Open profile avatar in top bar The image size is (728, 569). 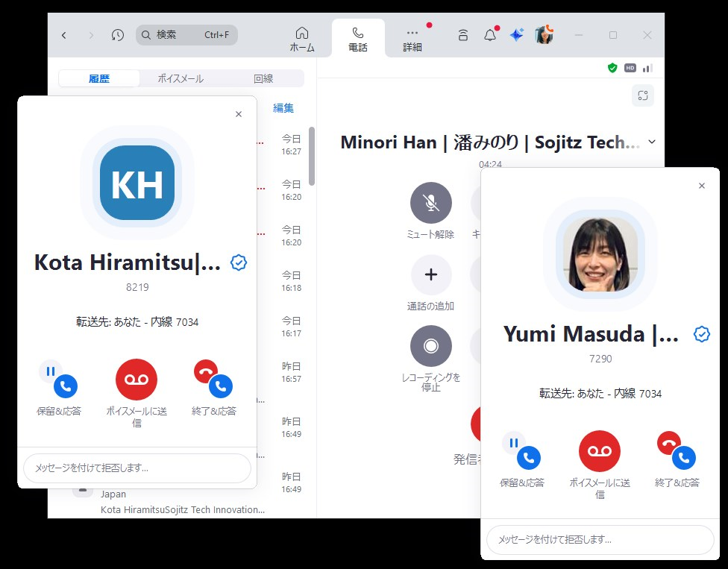click(545, 35)
